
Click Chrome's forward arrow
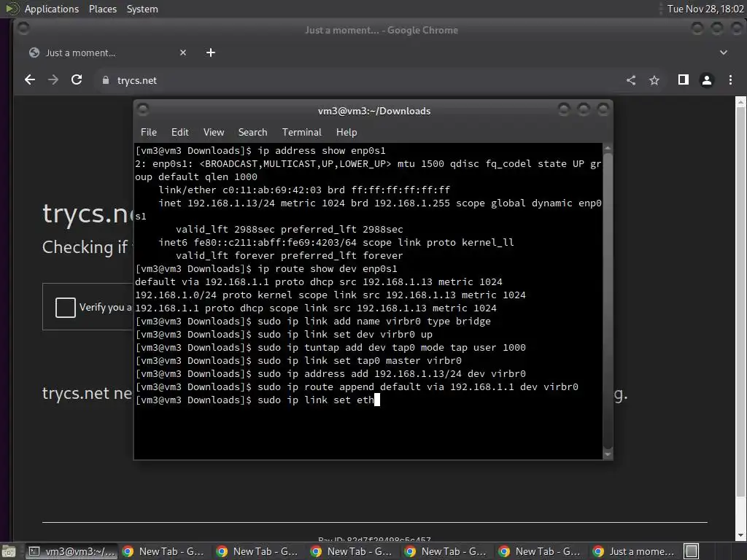[x=53, y=80]
